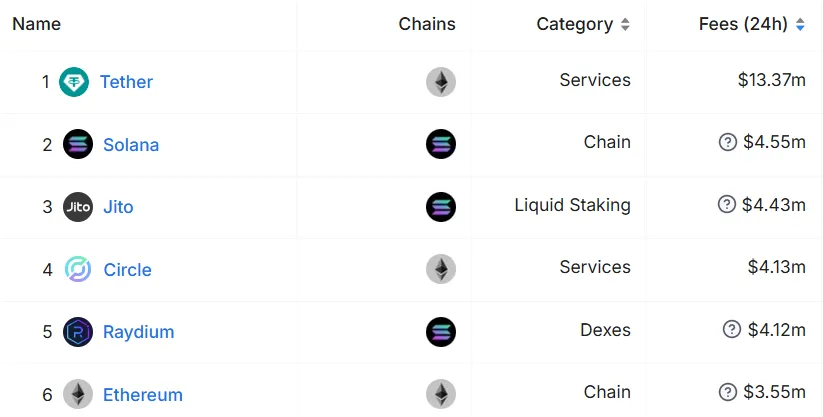823x417 pixels.
Task: Open the Raydium protocol link
Action: pos(139,332)
